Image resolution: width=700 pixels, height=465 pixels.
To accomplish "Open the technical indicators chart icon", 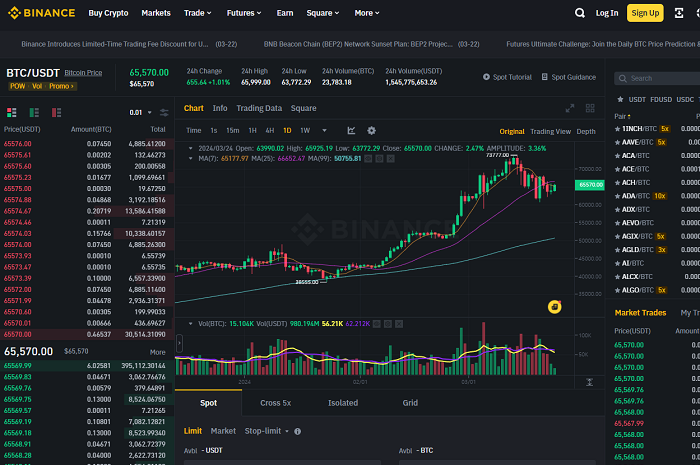I will click(351, 130).
